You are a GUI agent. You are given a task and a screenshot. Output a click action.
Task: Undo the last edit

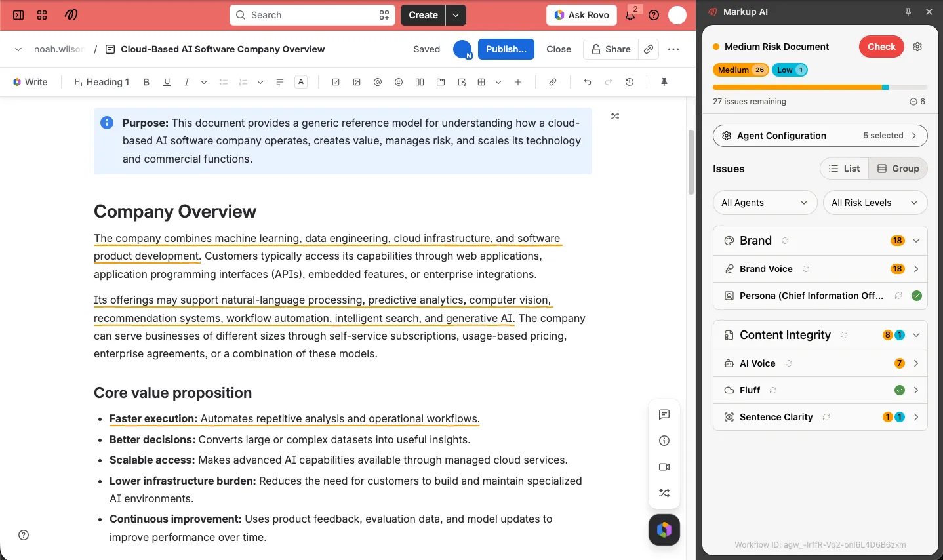[x=588, y=82]
